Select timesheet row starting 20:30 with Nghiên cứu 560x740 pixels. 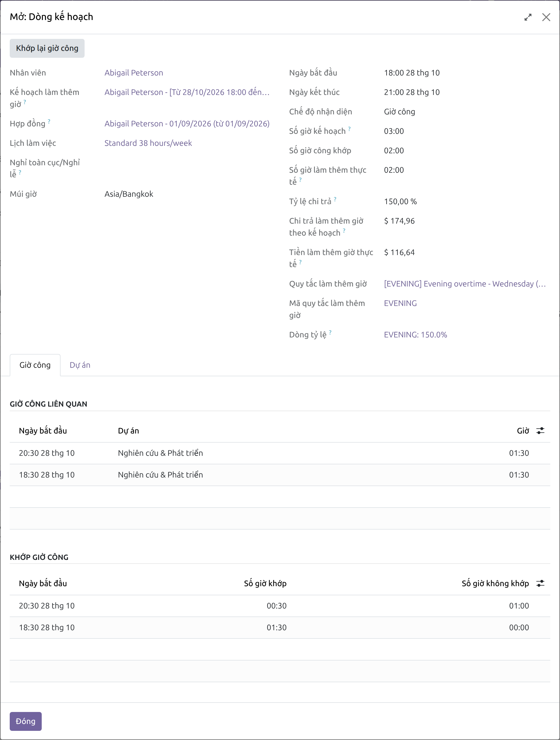280,453
